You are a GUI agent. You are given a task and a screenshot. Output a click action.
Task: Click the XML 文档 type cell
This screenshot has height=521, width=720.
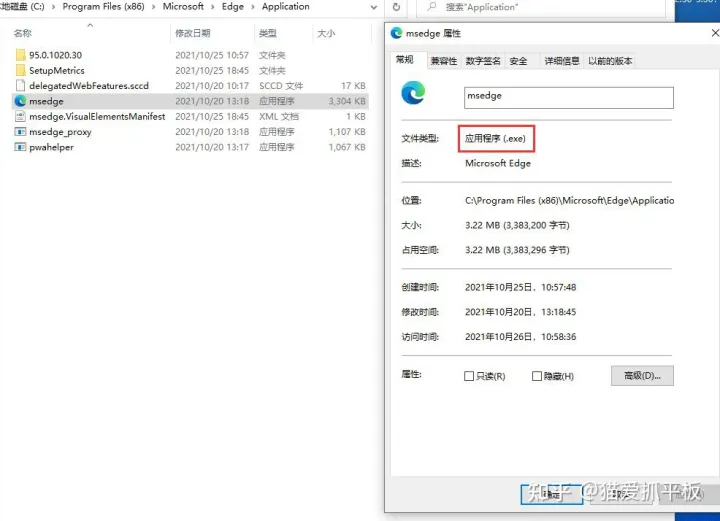[x=279, y=117]
